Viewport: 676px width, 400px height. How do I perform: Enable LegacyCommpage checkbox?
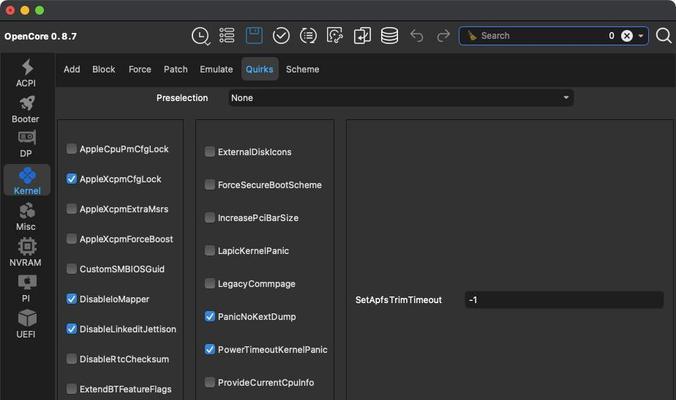pyautogui.click(x=210, y=283)
